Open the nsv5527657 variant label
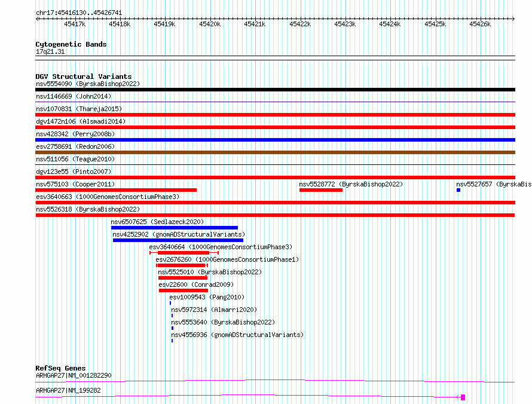The width and height of the screenshot is (532, 404). pyautogui.click(x=494, y=184)
